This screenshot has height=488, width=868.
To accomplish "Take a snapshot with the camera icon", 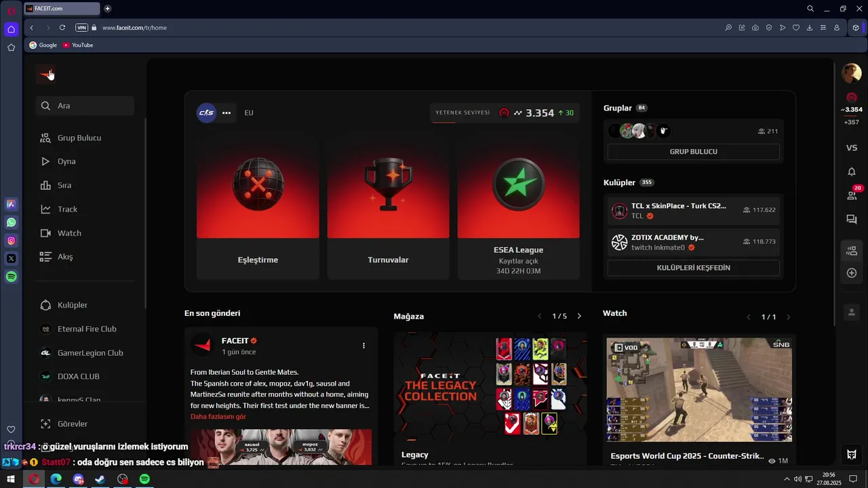I will click(755, 28).
